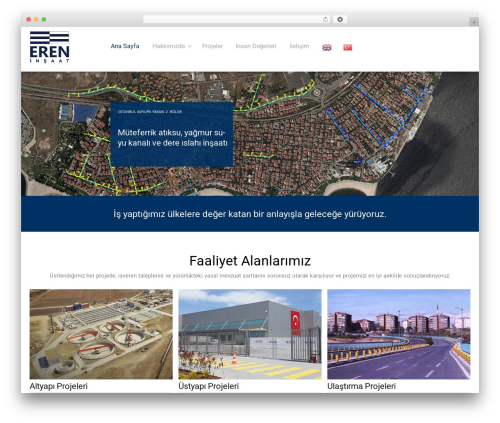Screen dimensions: 500x423
Task: Click the Üstyapı Projeleri title link
Action: pos(209,386)
